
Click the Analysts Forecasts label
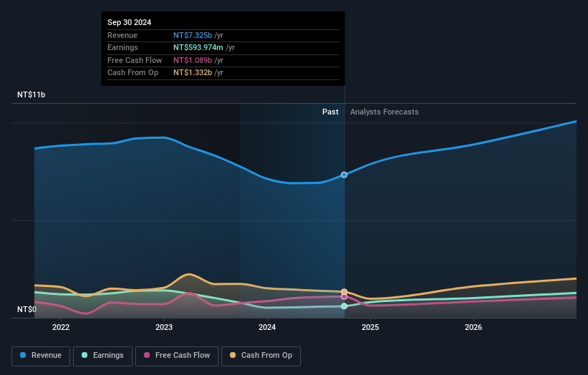385,112
